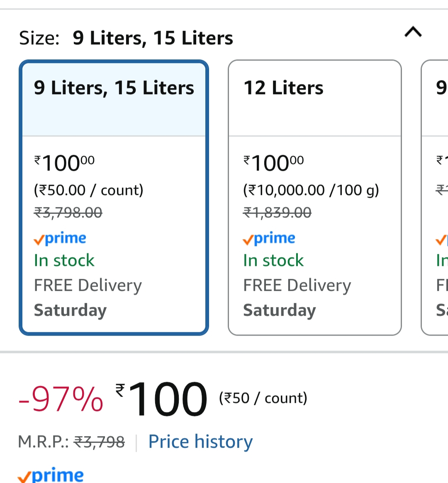448x483 pixels.
Task: Open the Price history link
Action: pos(200,442)
